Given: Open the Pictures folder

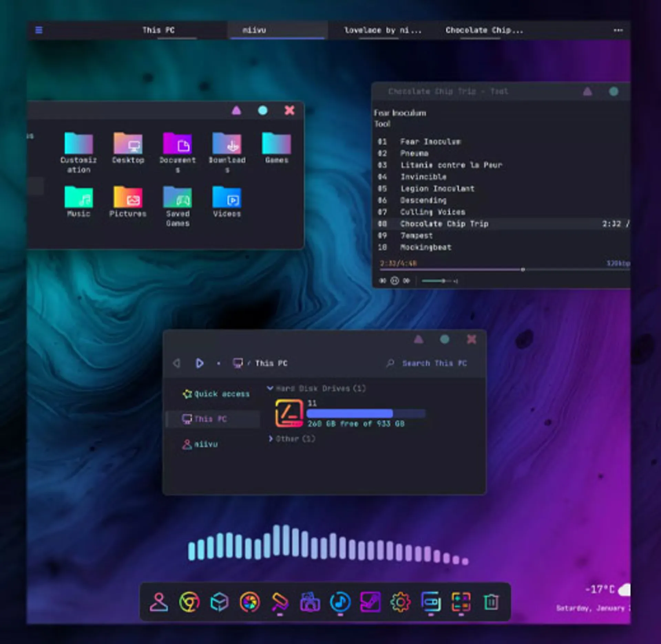Looking at the screenshot, I should tap(128, 202).
